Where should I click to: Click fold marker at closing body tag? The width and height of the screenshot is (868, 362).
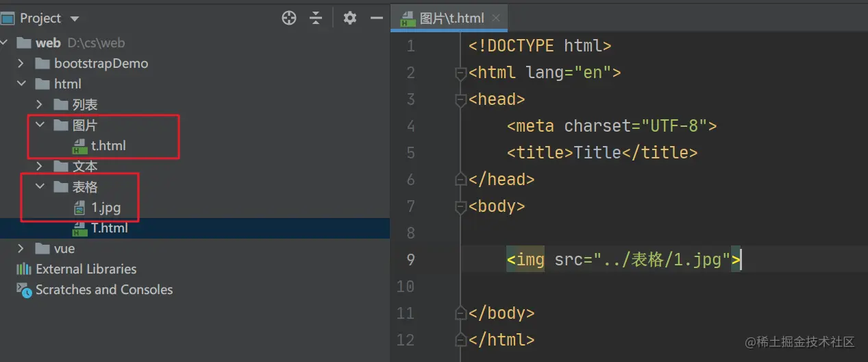tap(460, 313)
